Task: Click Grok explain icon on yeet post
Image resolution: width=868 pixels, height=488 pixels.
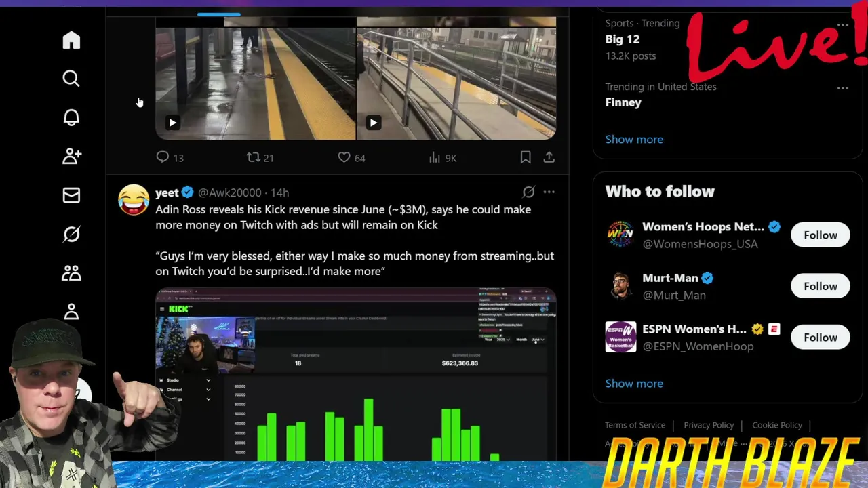Action: (x=528, y=192)
